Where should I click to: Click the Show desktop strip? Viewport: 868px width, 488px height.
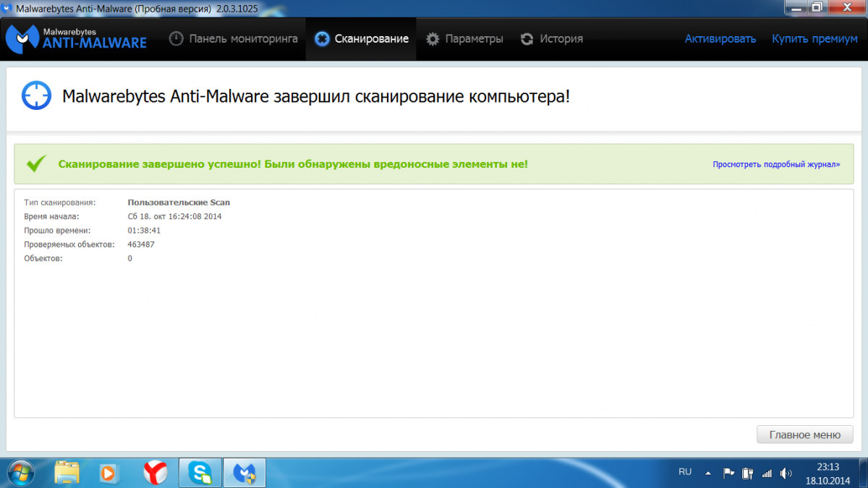coord(862,473)
